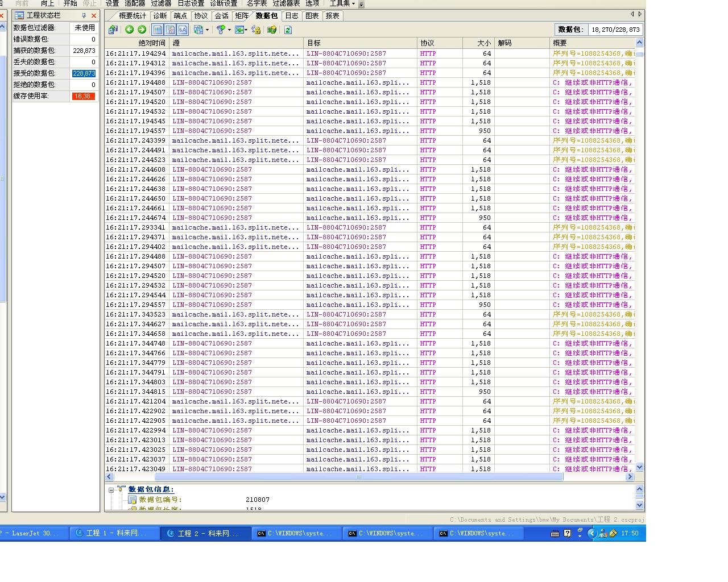Pin the 工程状态栏 panel
Image resolution: width=728 pixels, height=582 pixels.
pyautogui.click(x=84, y=16)
